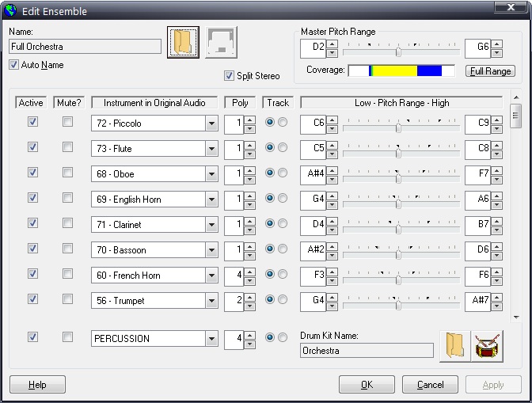Viewport: 532px width, 403px height.
Task: Click the open ensemble folder icon
Action: 184,43
